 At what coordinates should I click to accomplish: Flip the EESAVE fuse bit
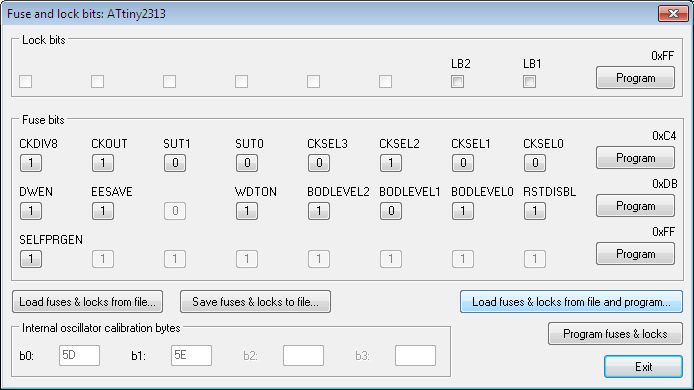[x=103, y=211]
